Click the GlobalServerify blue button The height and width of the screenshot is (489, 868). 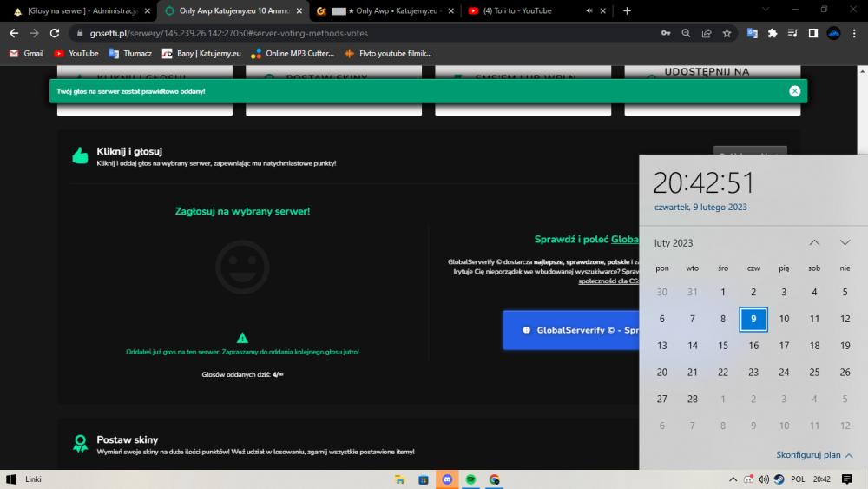pos(571,330)
